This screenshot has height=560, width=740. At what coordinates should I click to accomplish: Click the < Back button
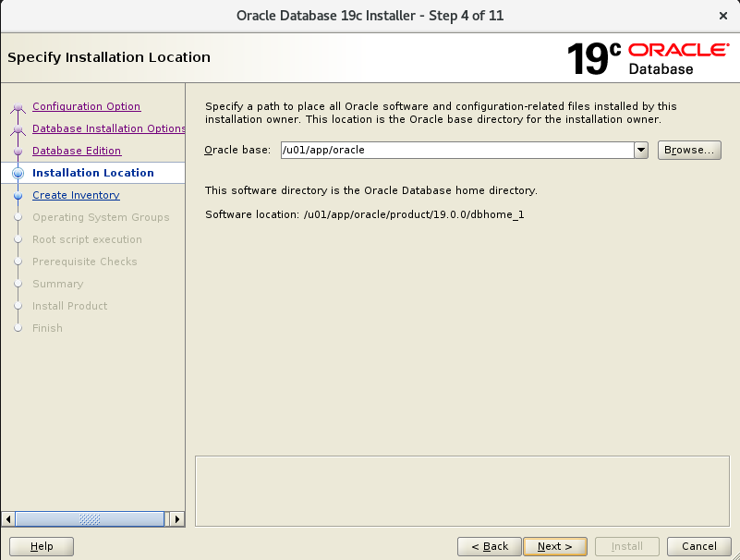[x=490, y=546]
